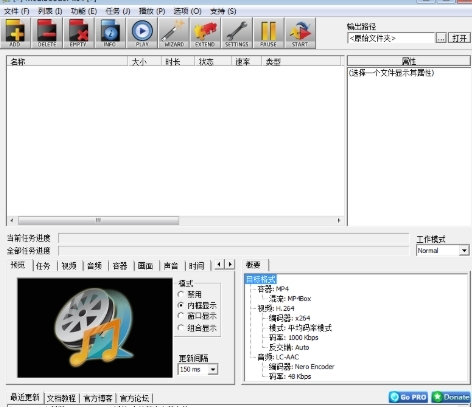Click the EMPTY list toolbar icon
The height and width of the screenshot is (407, 472).
point(78,33)
